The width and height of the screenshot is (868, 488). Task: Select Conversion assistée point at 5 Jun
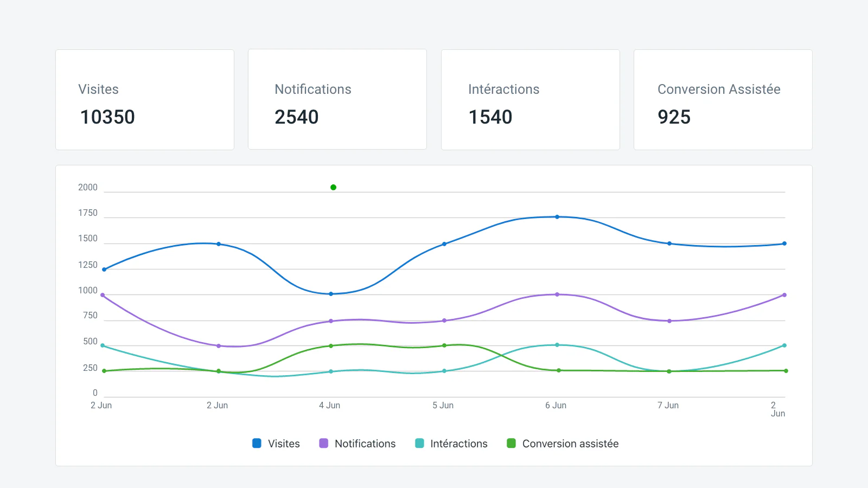click(444, 345)
